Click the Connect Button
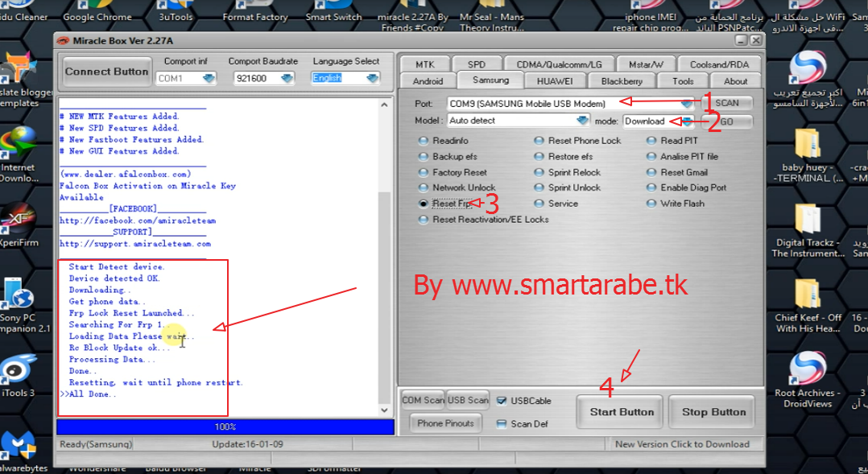 click(x=107, y=72)
